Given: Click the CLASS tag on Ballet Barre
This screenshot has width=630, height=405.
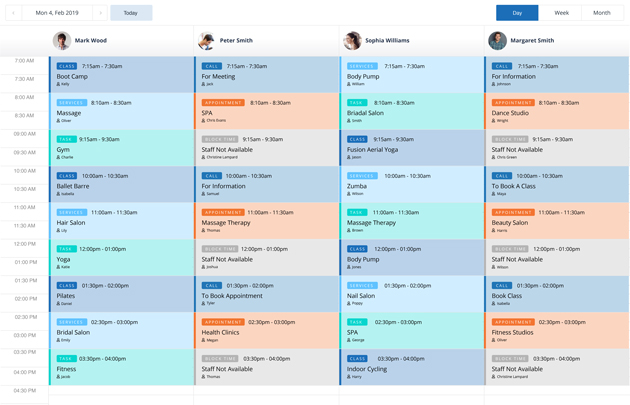Looking at the screenshot, I should [x=67, y=176].
